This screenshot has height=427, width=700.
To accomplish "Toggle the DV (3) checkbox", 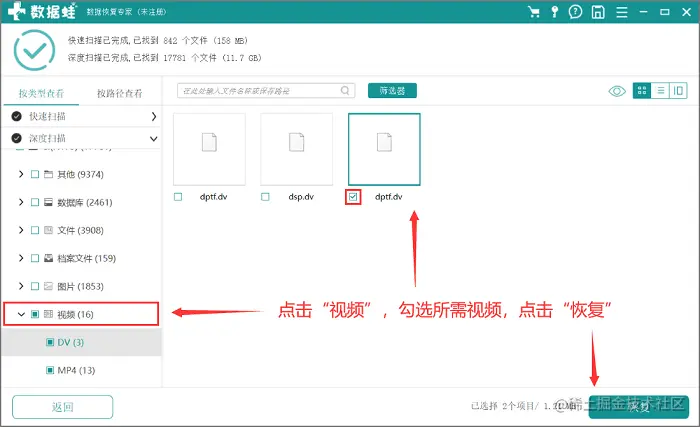I will (50, 342).
